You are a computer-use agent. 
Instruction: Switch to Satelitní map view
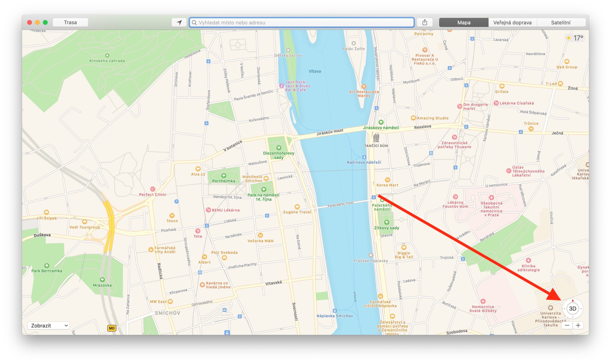[561, 23]
